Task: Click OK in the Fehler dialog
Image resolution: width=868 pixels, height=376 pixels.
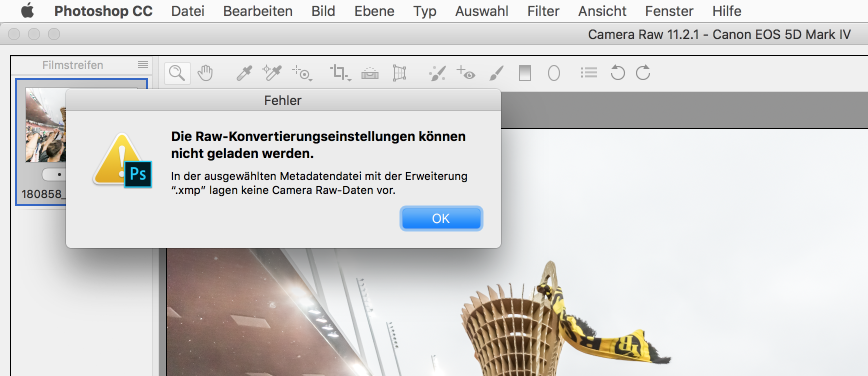Action: (441, 218)
